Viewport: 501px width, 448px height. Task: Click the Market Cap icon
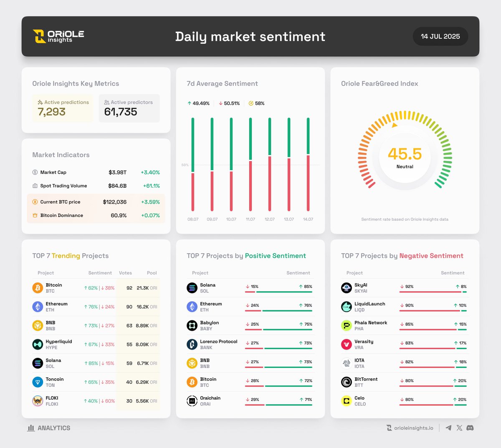35,172
